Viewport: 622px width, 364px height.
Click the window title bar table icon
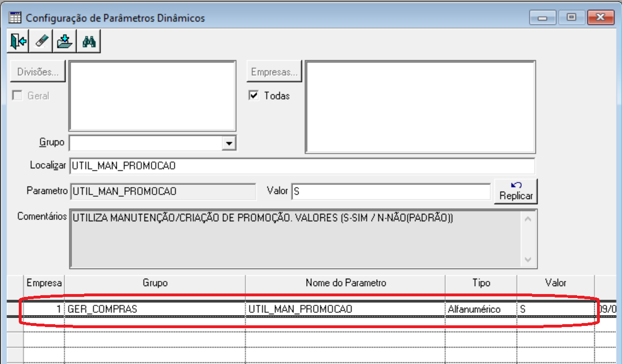coord(15,18)
